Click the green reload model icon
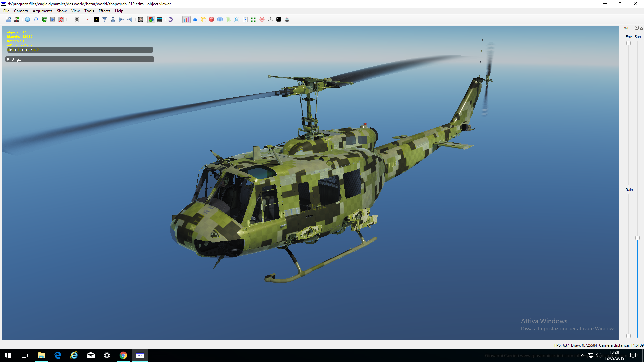 coord(44,19)
